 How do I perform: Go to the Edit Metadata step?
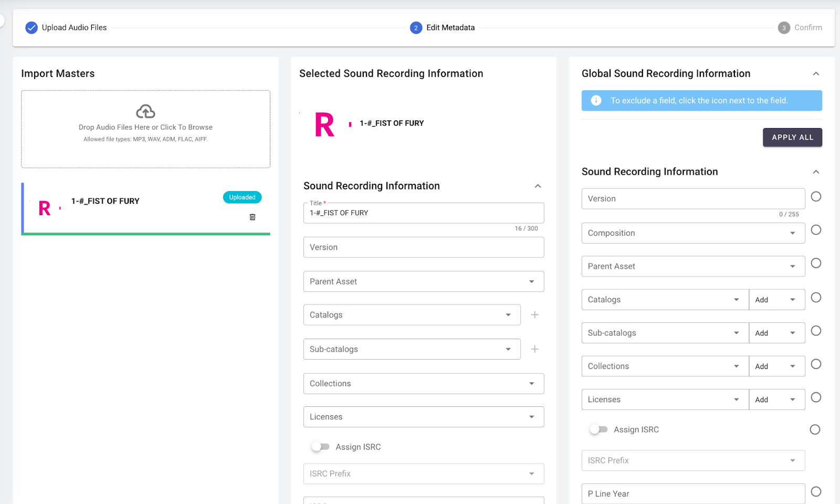[449, 28]
